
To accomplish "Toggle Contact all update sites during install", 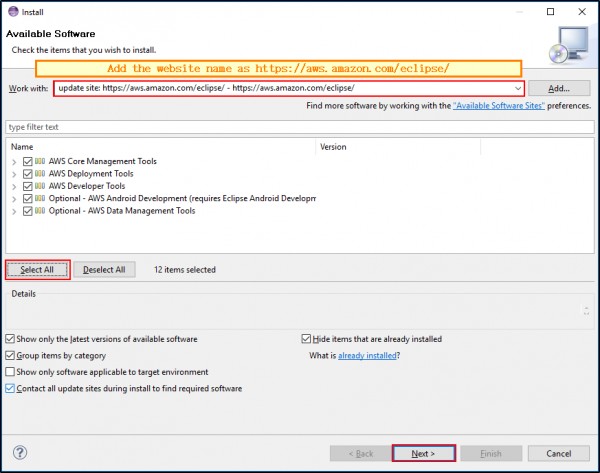I will [10, 388].
